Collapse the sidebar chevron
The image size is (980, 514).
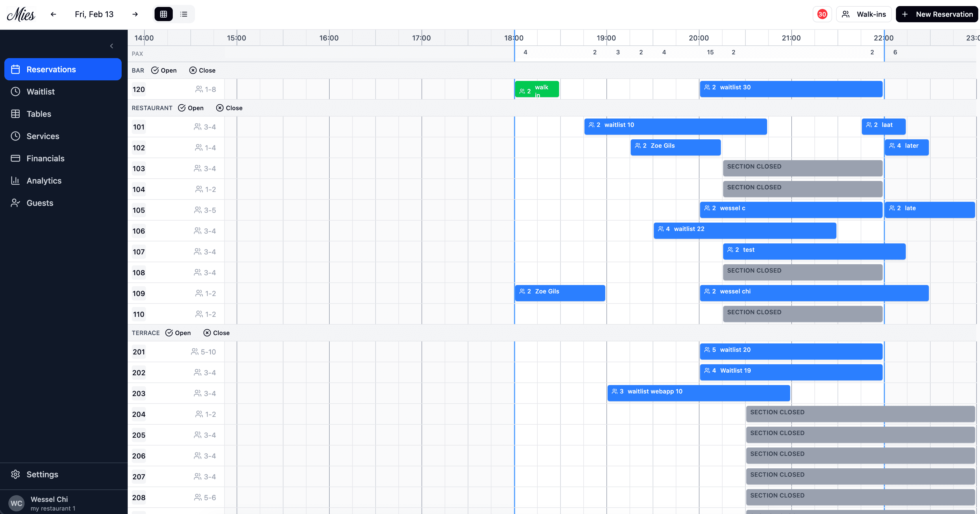[112, 46]
